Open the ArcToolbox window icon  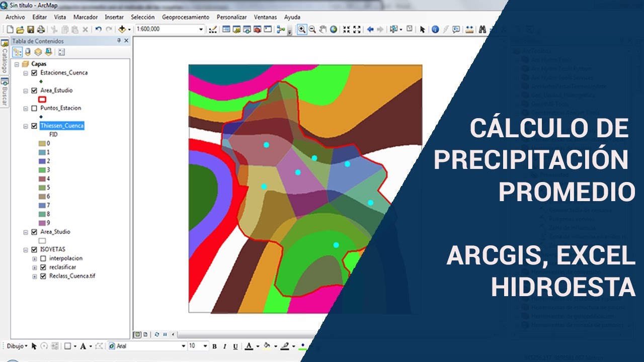tap(258, 30)
